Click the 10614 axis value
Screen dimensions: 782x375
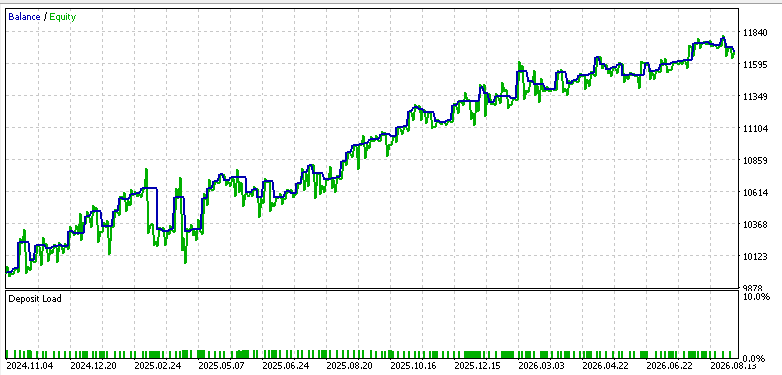tap(755, 193)
